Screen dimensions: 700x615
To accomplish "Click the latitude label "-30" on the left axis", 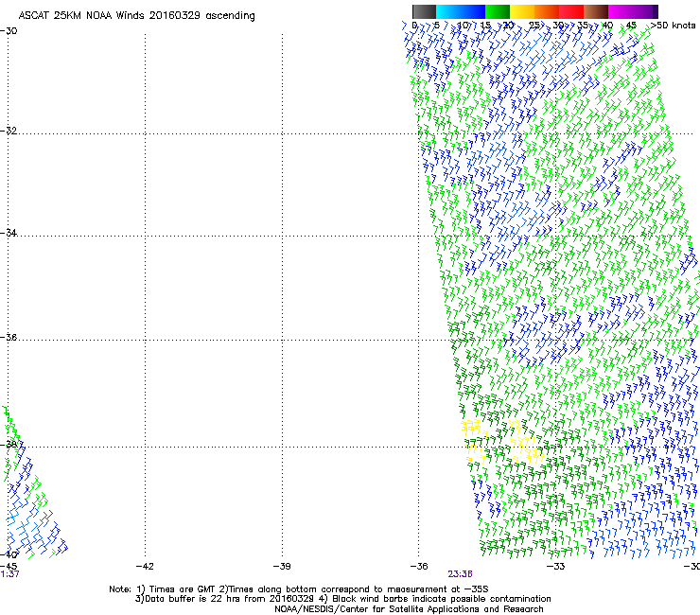I will click(x=9, y=31).
